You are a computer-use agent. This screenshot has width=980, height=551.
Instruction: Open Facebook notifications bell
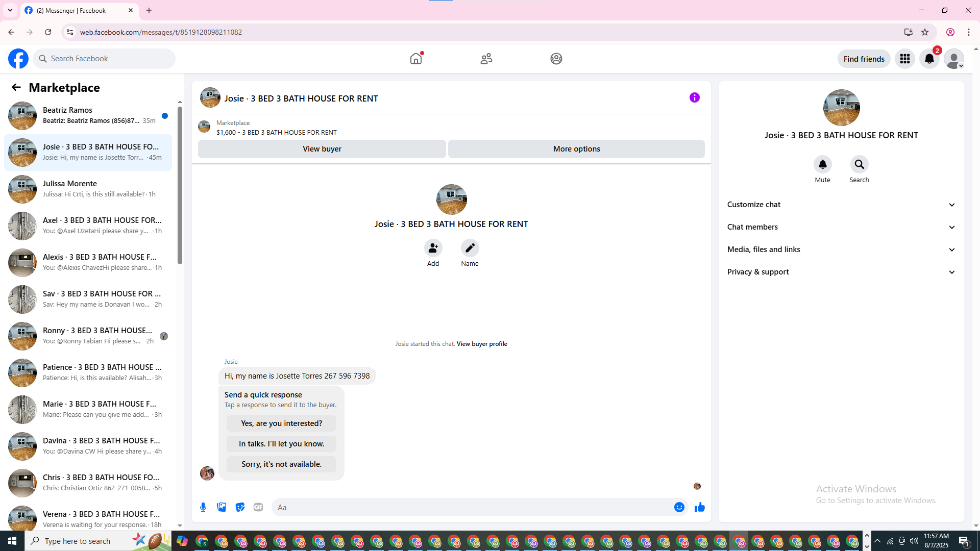pos(929,59)
